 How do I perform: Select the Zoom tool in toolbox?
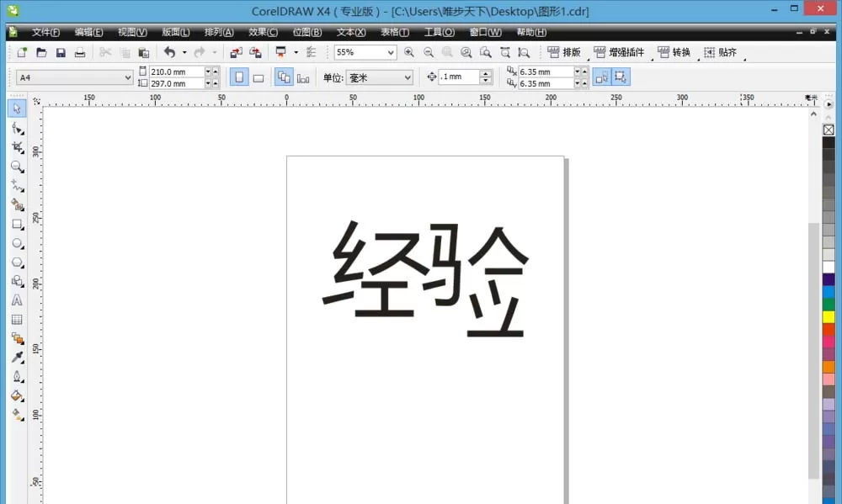[17, 167]
